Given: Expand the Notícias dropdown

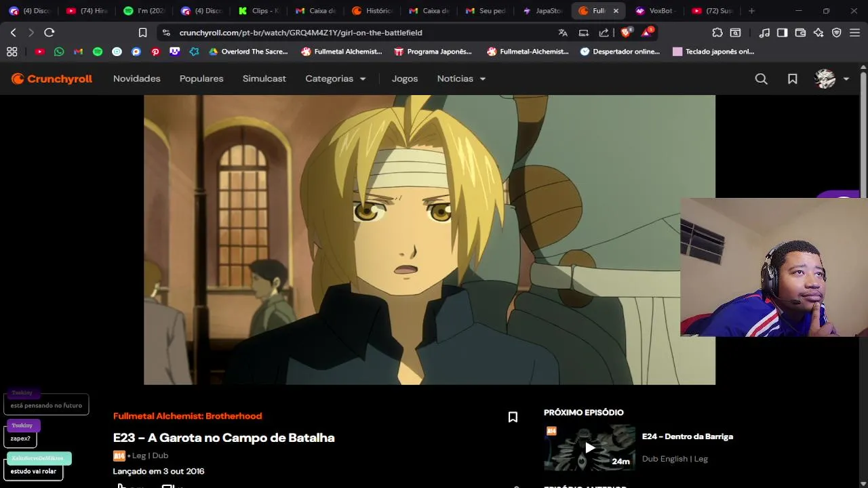Looking at the screenshot, I should tap(461, 79).
